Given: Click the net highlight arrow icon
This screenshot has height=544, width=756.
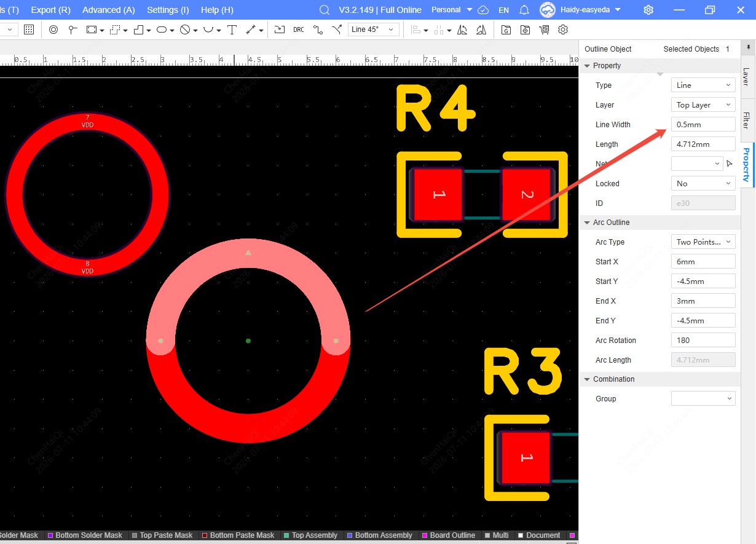Looking at the screenshot, I should pyautogui.click(x=730, y=164).
